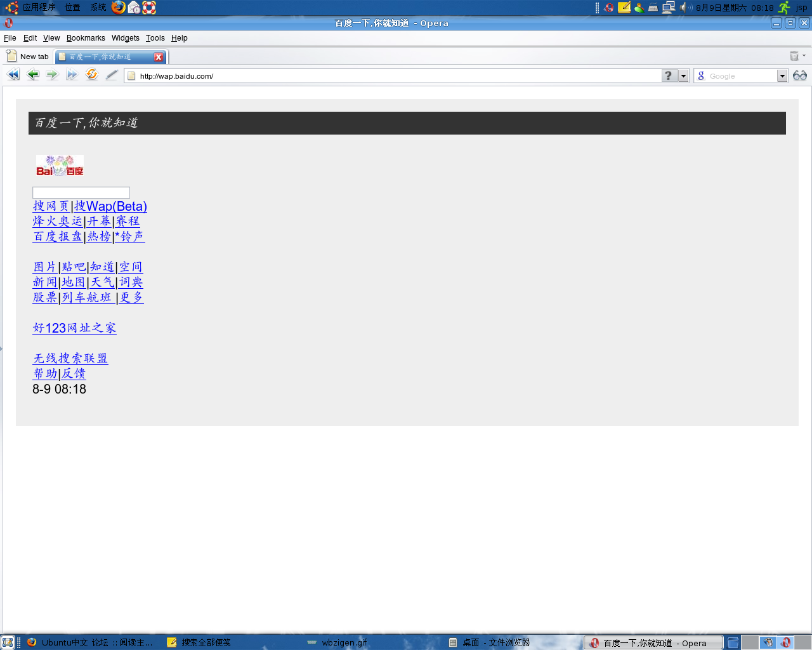The height and width of the screenshot is (650, 812).
Task: Open the 热榜 link
Action: point(99,237)
